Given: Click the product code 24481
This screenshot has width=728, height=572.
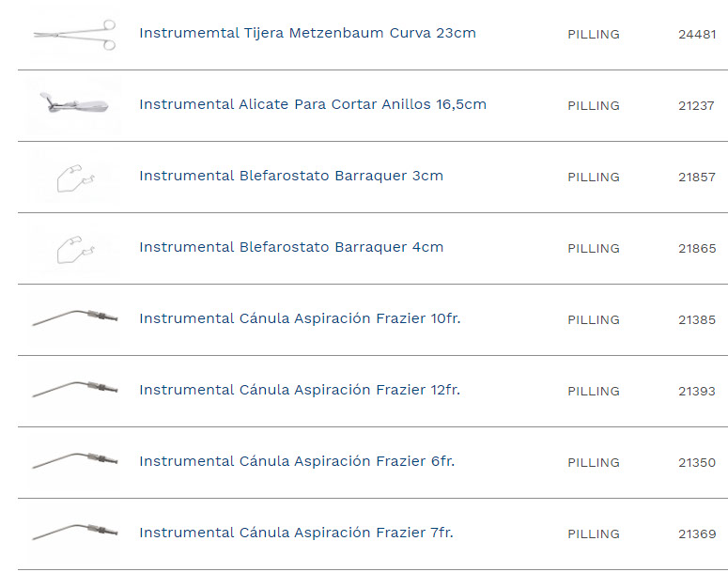Looking at the screenshot, I should (697, 34).
